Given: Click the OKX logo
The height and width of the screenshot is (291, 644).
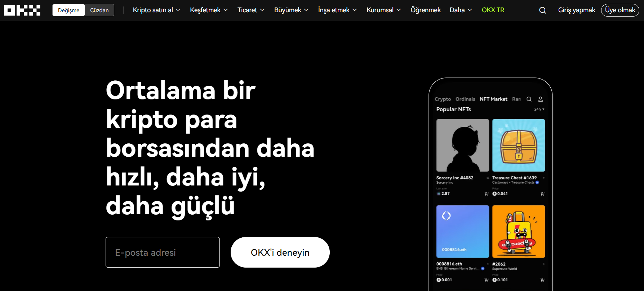Looking at the screenshot, I should pyautogui.click(x=22, y=10).
